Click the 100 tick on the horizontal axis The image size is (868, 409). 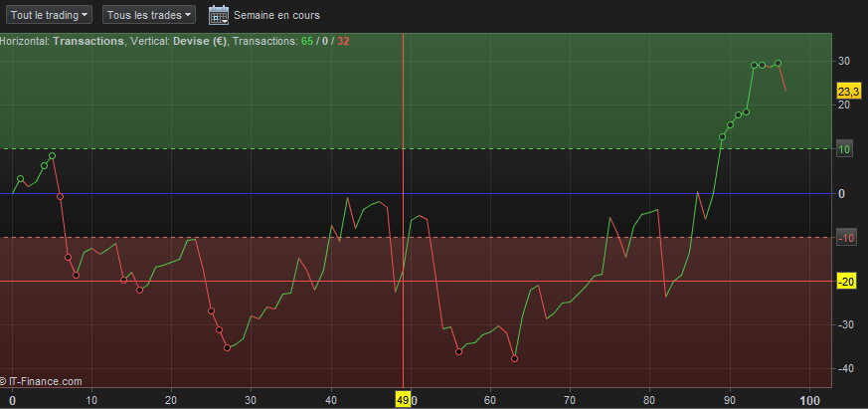point(810,400)
